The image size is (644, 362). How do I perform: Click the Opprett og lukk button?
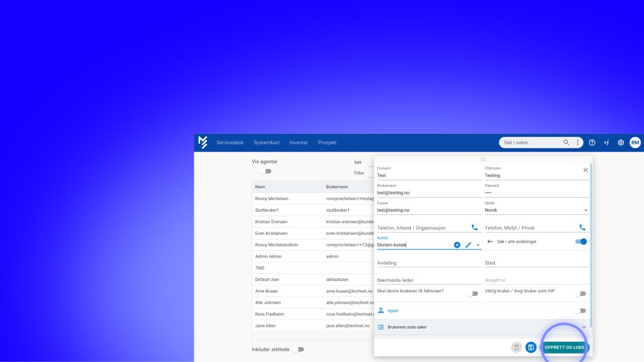tap(564, 347)
